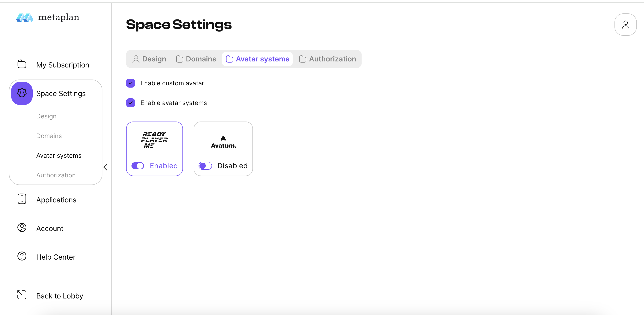Collapse the sidebar with the chevron arrow

click(x=106, y=167)
